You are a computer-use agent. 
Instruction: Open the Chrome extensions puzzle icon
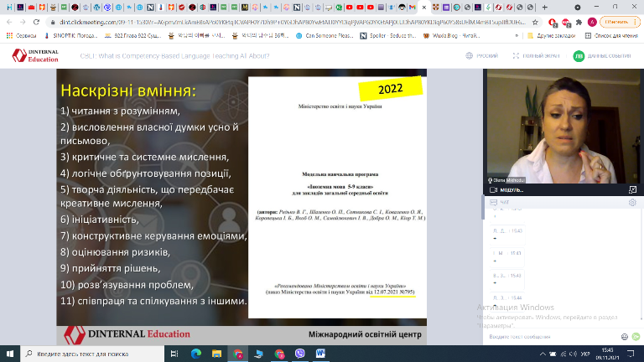coord(579,22)
